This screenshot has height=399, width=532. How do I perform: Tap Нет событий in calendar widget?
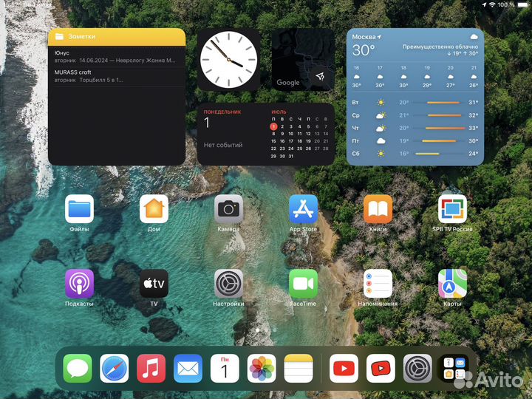click(x=223, y=145)
